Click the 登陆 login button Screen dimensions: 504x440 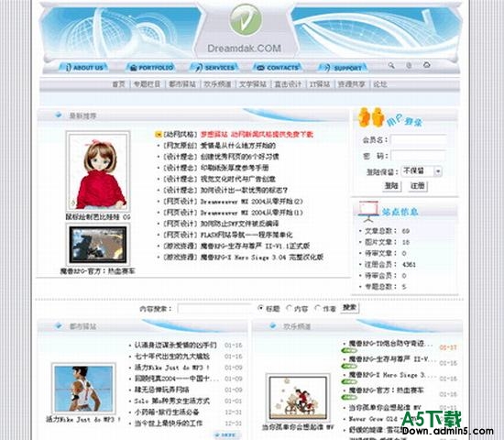point(391,186)
